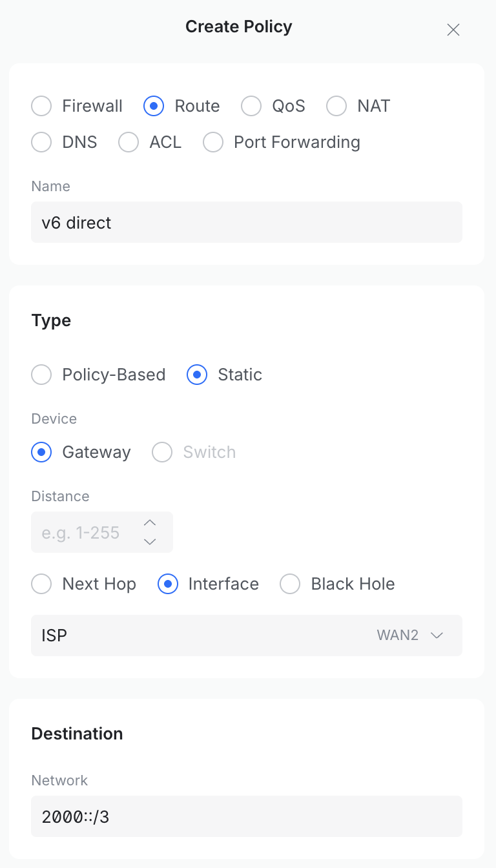This screenshot has width=496, height=868.
Task: Choose the NAT policy option
Action: click(336, 106)
